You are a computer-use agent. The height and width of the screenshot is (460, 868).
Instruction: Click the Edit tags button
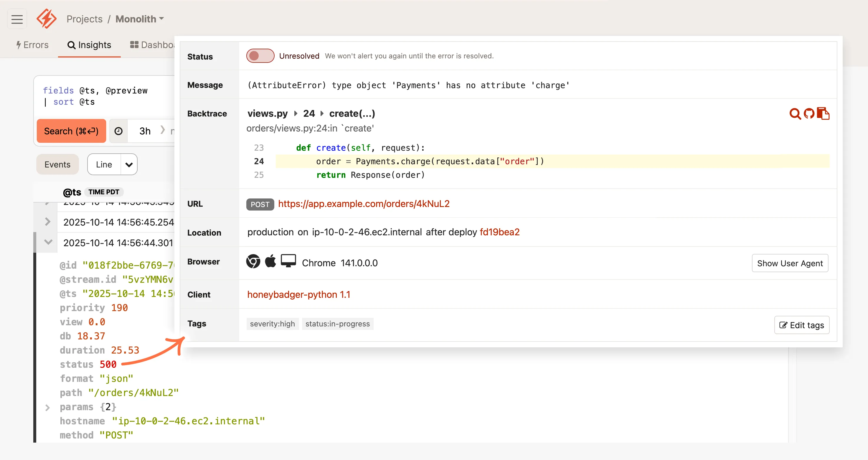click(802, 325)
